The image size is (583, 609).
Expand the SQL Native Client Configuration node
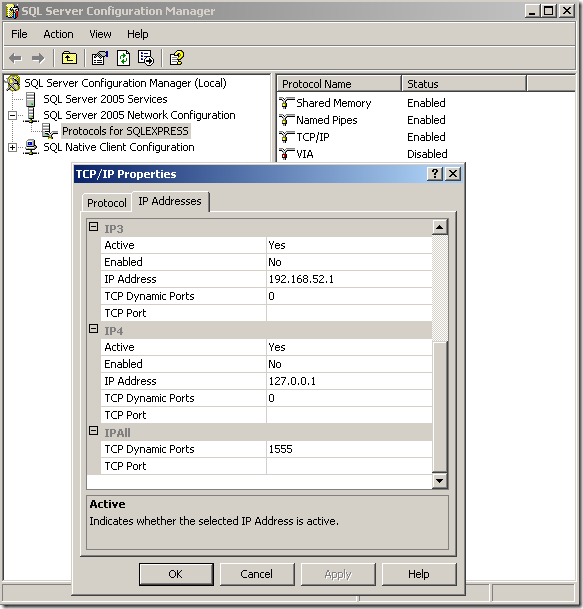tap(12, 148)
